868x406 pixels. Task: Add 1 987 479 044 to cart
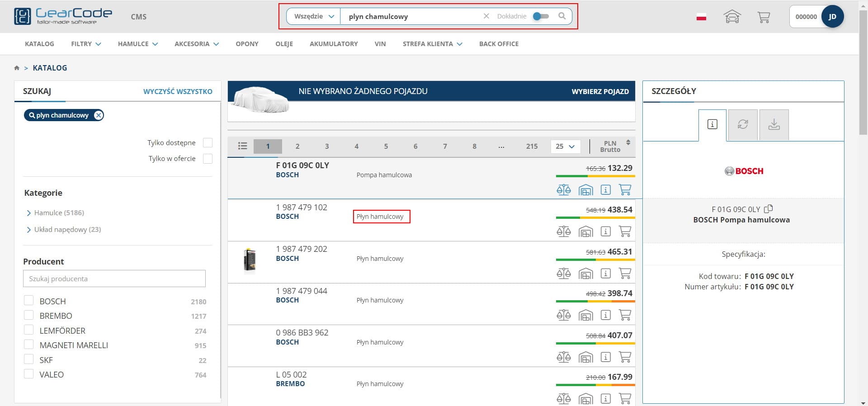(625, 315)
